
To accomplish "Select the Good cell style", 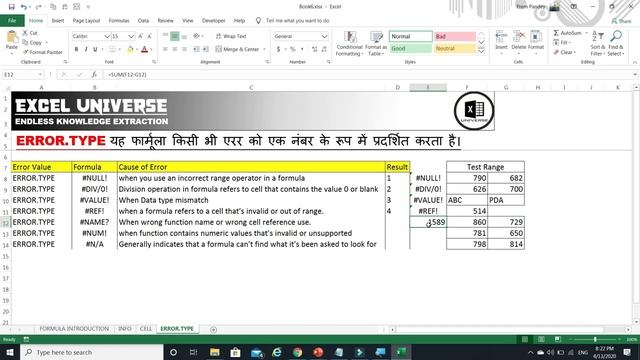I will click(x=410, y=49).
